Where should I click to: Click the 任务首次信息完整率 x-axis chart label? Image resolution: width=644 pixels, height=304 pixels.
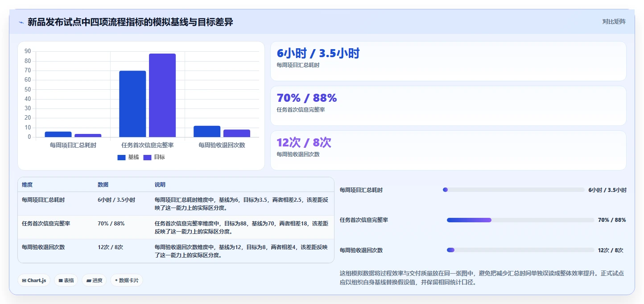coord(148,145)
